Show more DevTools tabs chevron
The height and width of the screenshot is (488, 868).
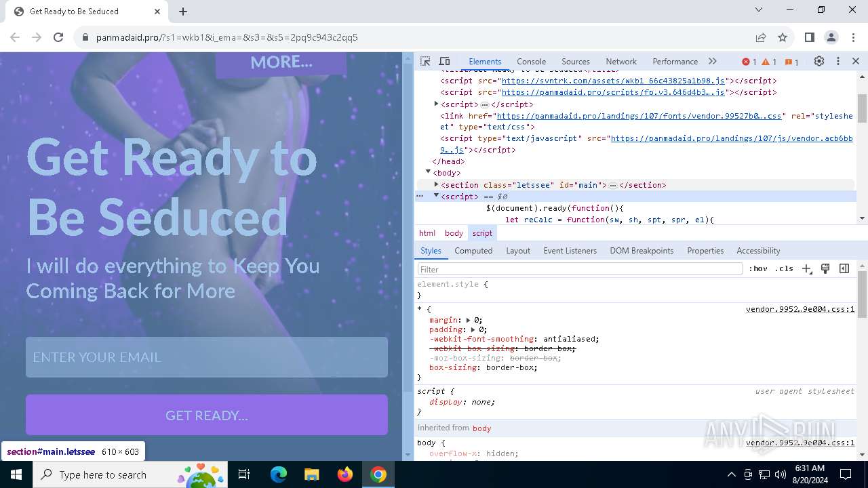point(712,61)
